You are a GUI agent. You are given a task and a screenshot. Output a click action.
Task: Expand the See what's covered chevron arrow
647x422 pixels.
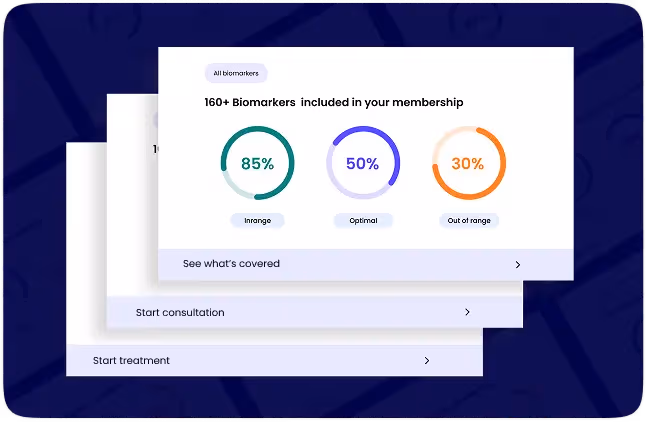(517, 265)
